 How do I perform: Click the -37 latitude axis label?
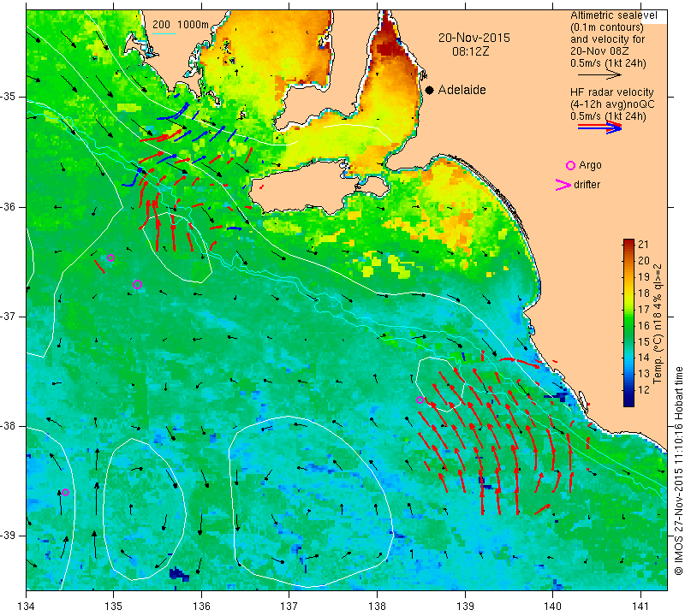click(9, 316)
